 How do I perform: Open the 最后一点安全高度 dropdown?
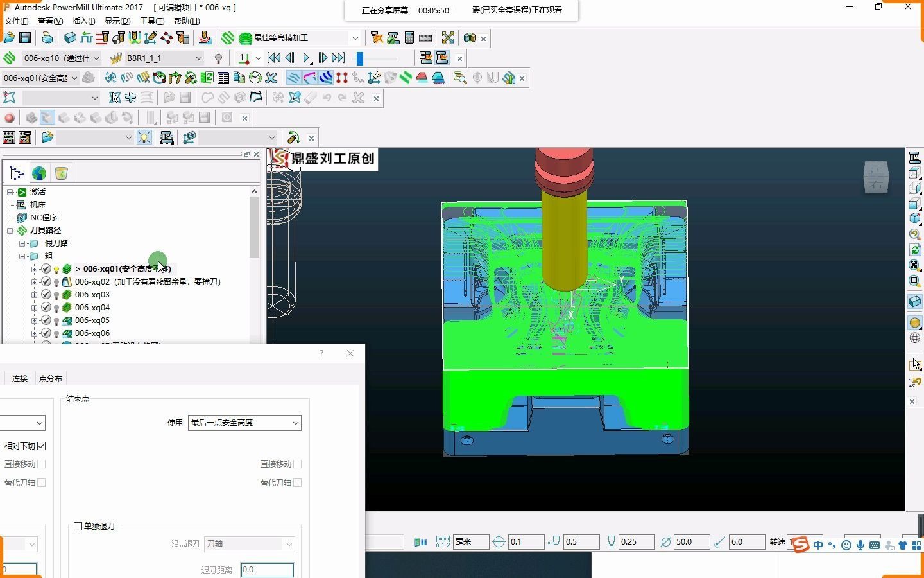point(244,423)
